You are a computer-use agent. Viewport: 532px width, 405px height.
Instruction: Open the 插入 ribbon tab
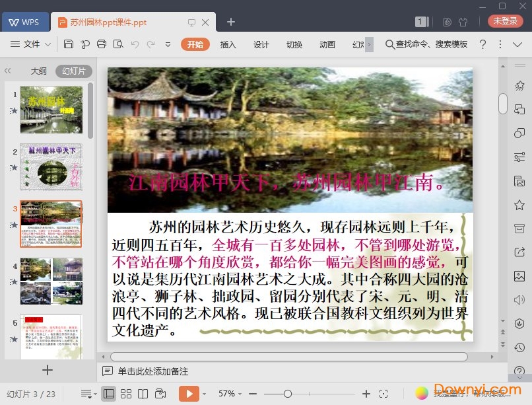[x=228, y=44]
